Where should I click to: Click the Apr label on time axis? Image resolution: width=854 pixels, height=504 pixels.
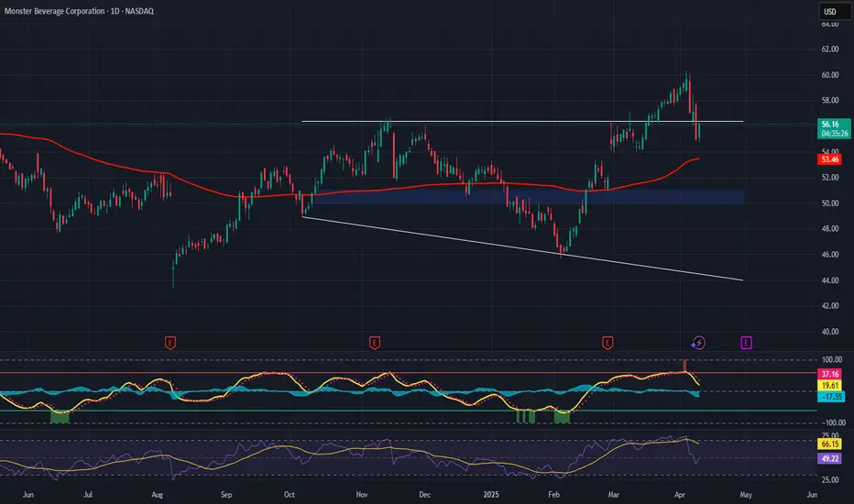tap(680, 495)
